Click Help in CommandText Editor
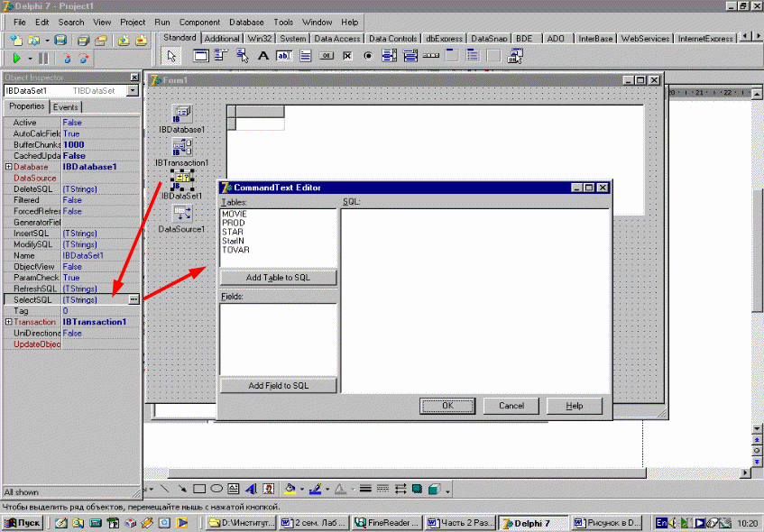 pos(575,406)
